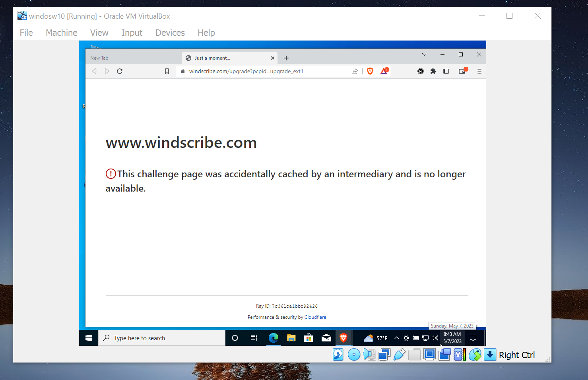Open Mail app from the taskbar

tap(326, 338)
